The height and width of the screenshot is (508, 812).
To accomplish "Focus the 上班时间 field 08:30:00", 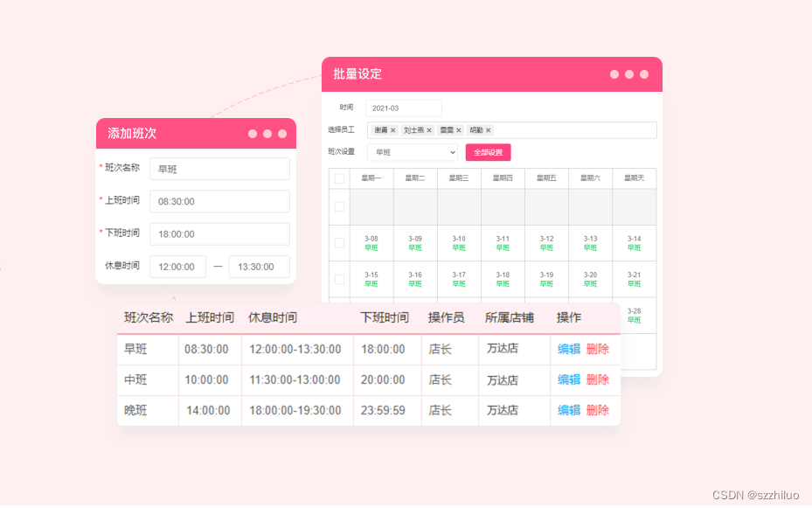I will click(x=219, y=201).
